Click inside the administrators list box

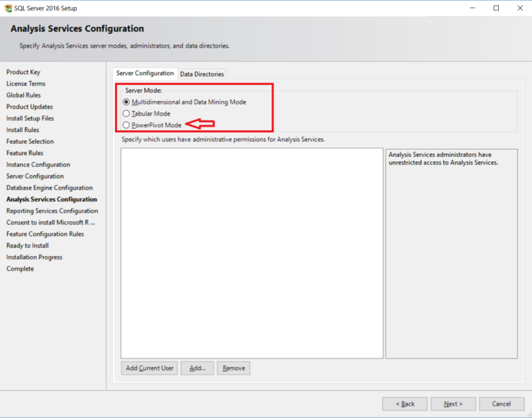(x=251, y=253)
